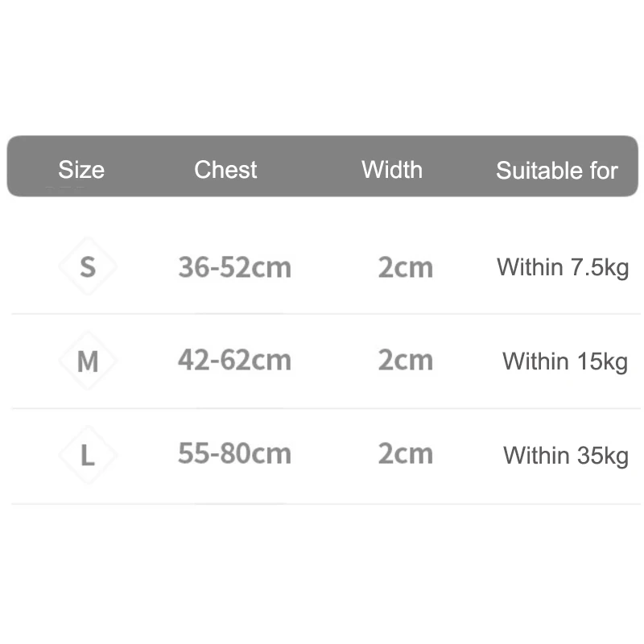The image size is (644, 644).
Task: Click the Suitable for column header
Action: click(x=556, y=171)
